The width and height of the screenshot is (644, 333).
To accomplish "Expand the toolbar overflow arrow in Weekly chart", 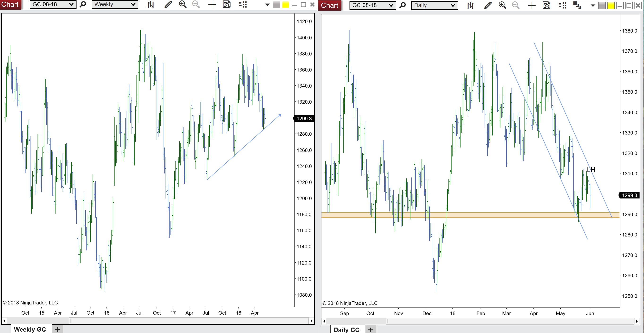I will 267,5.
